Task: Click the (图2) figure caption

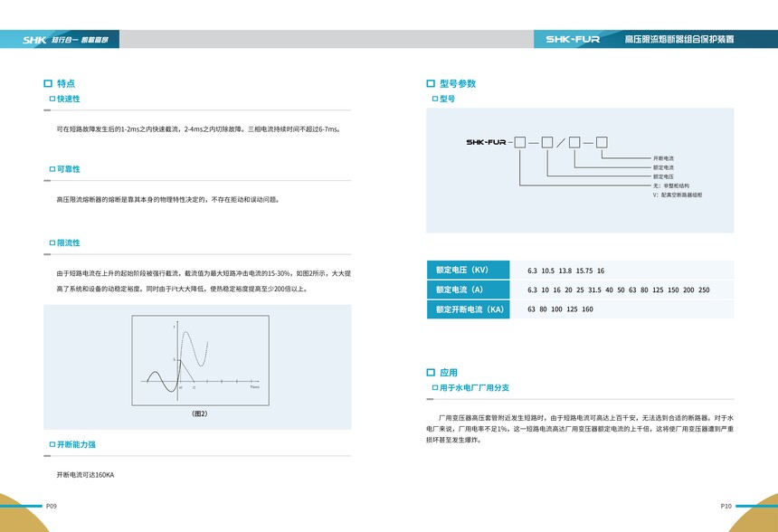Action: 199,413
